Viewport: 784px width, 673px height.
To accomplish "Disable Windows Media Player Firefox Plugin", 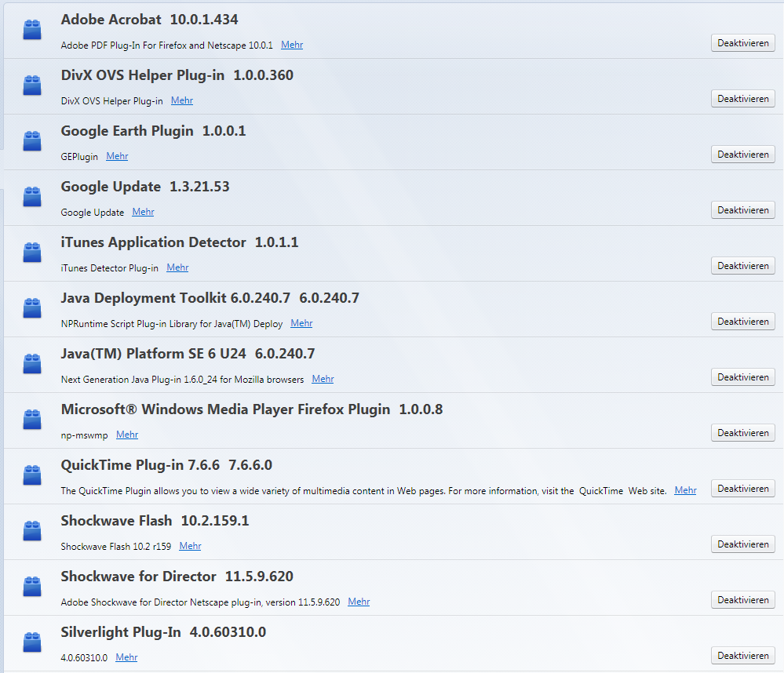I will 743,433.
